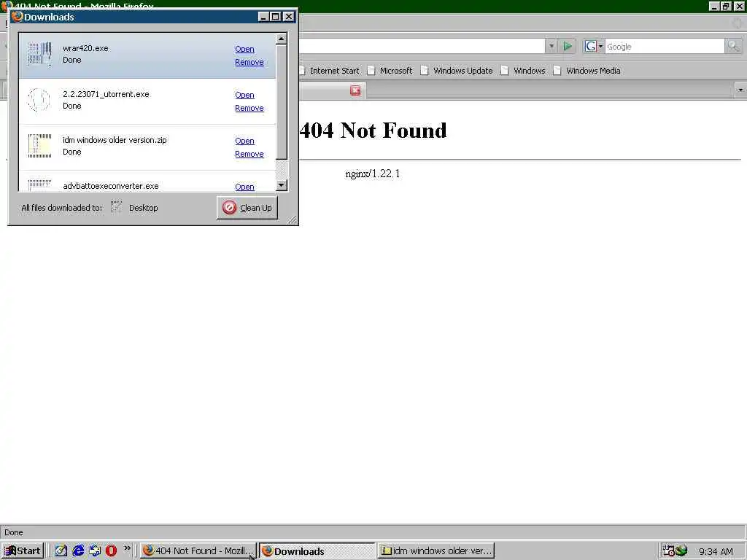Open the Microsoft bookmark
This screenshot has width=747, height=560.
[390, 71]
